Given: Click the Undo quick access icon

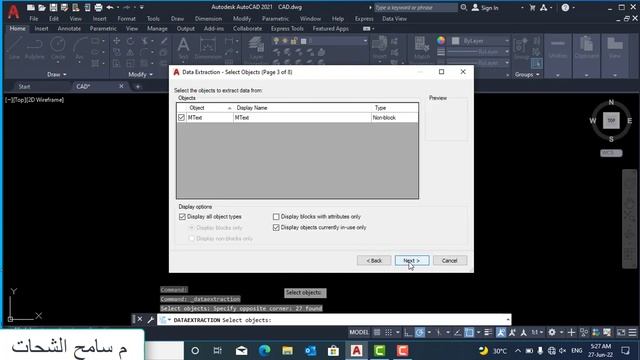Looking at the screenshot, I should point(110,7).
